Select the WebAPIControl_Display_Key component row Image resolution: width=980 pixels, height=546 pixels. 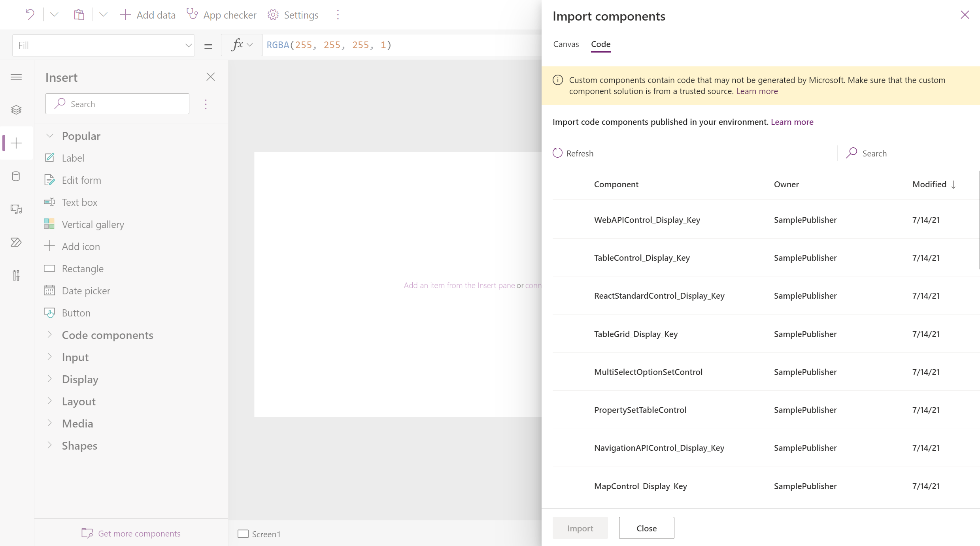647,220
